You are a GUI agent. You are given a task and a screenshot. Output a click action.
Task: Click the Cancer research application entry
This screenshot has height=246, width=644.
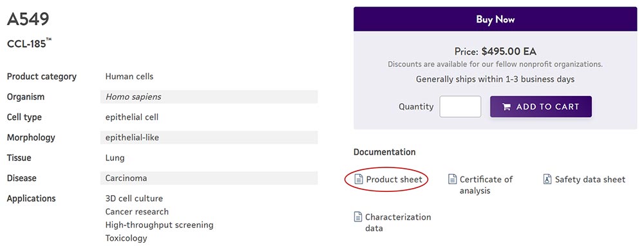tap(137, 212)
